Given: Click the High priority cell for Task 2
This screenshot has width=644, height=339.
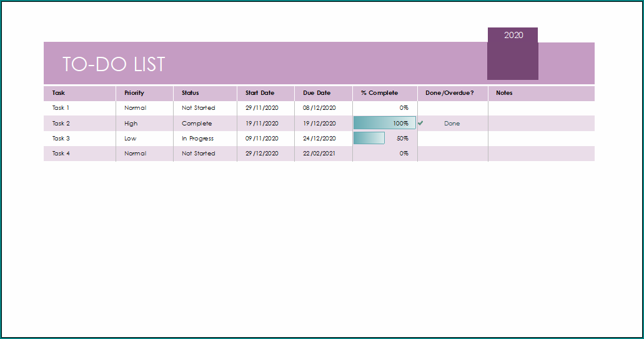Looking at the screenshot, I should [x=131, y=124].
